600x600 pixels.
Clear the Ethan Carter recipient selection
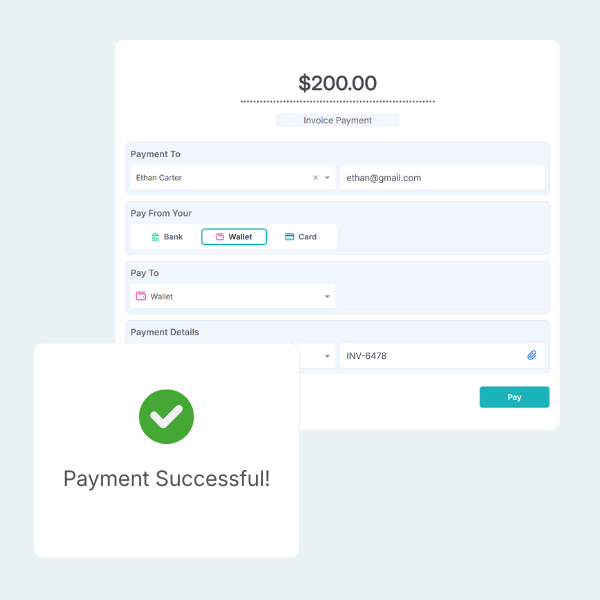tap(315, 178)
